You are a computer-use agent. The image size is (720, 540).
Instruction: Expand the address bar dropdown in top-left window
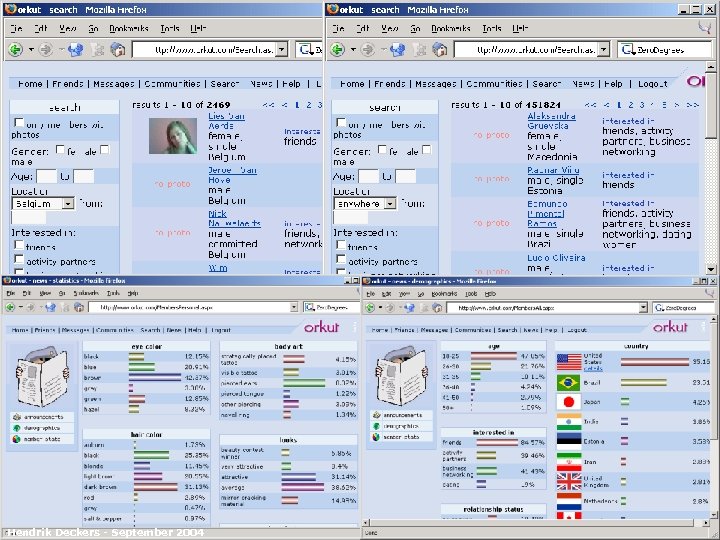point(282,50)
